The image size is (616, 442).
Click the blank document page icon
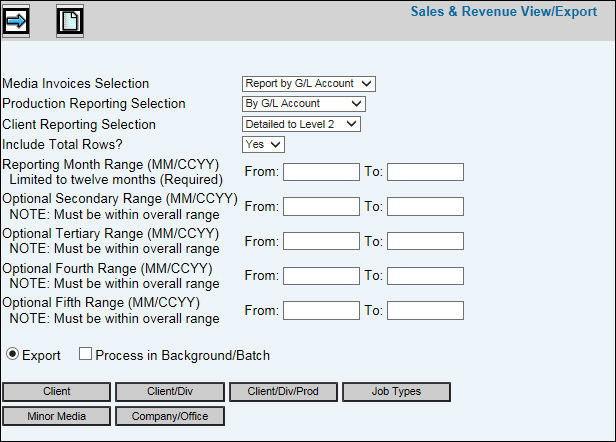click(69, 20)
